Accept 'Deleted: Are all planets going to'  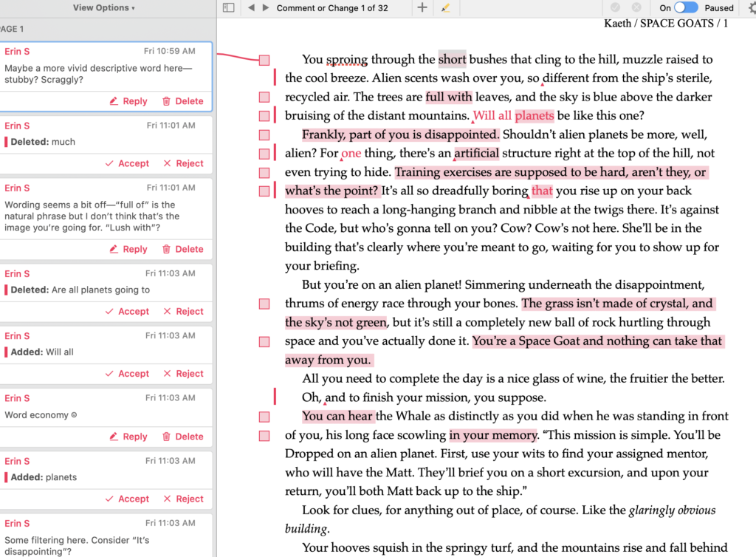(x=127, y=312)
